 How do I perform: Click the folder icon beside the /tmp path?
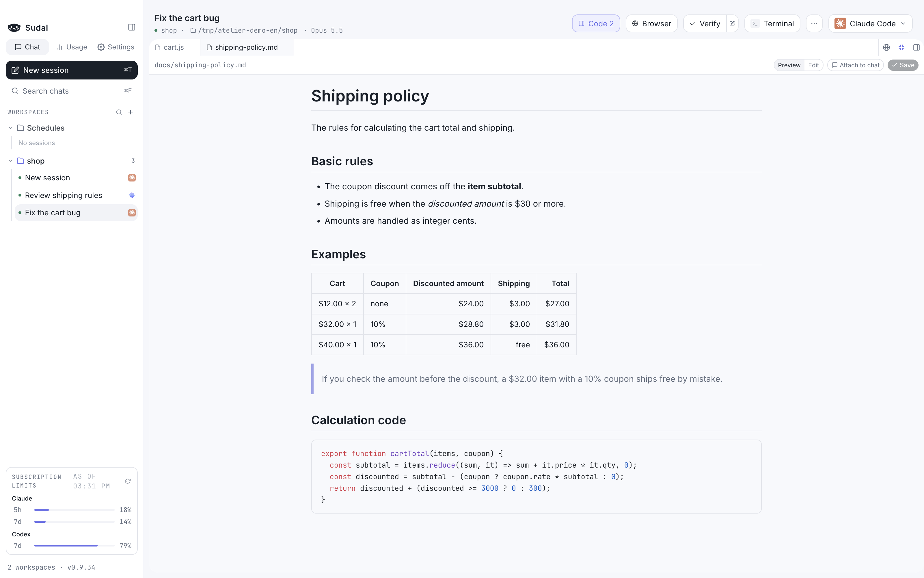(x=193, y=30)
